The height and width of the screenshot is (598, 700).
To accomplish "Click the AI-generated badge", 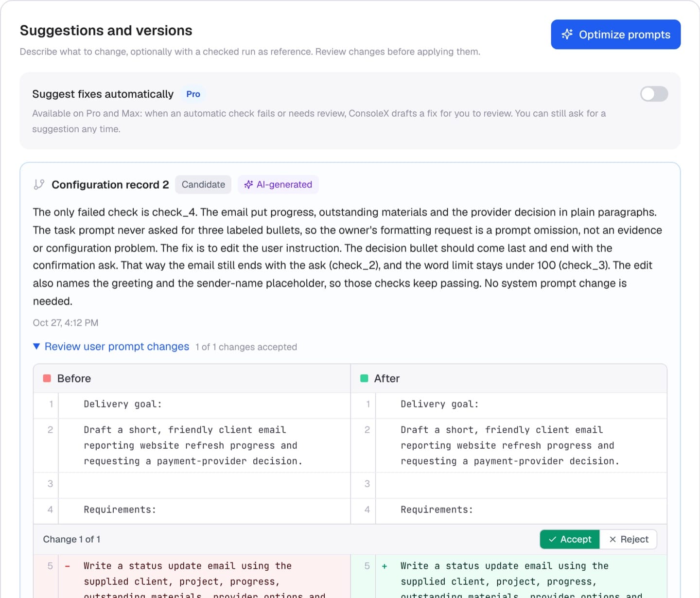I will 278,185.
